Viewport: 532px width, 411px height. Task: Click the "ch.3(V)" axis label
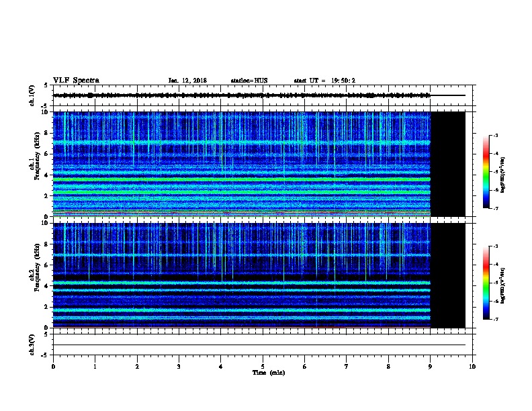32,345
